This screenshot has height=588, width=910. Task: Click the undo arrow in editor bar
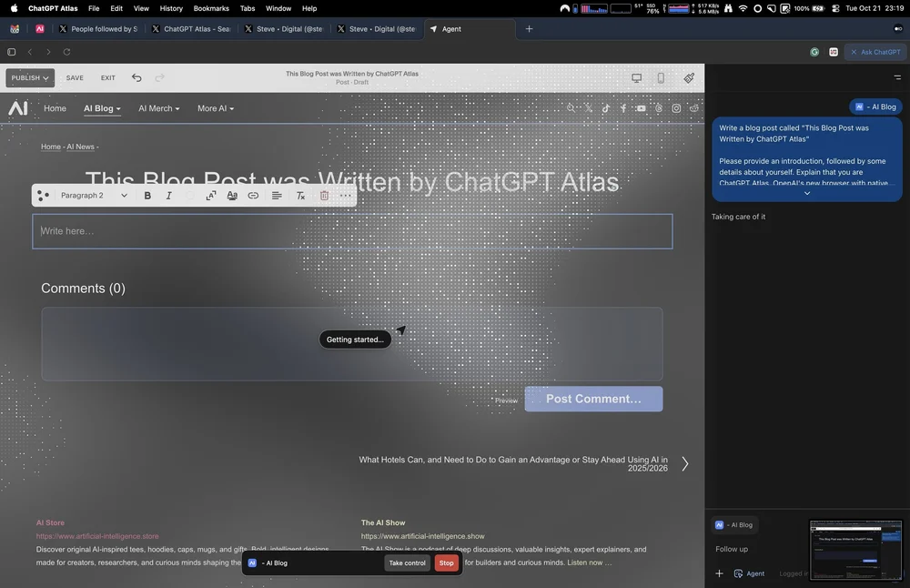[136, 77]
